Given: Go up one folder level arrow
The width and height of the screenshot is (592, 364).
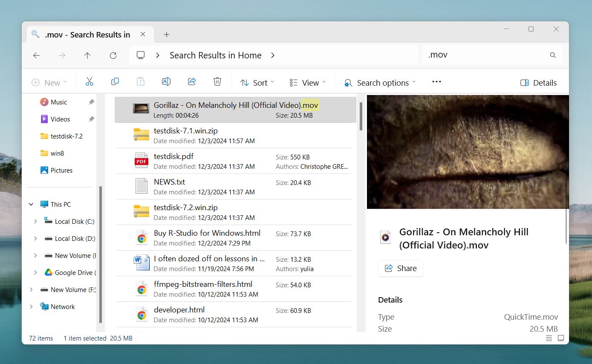Looking at the screenshot, I should [x=87, y=55].
